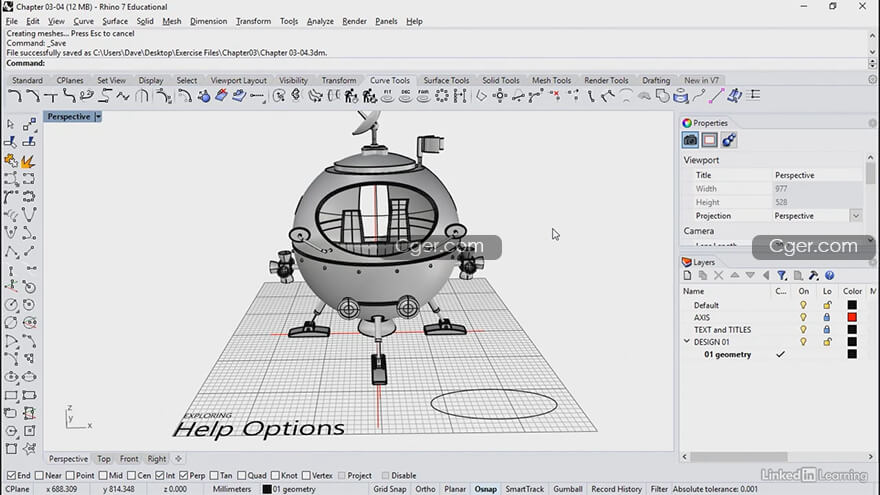Image resolution: width=880 pixels, height=495 pixels.
Task: Enable the Quad osnap checkbox
Action: coord(242,475)
